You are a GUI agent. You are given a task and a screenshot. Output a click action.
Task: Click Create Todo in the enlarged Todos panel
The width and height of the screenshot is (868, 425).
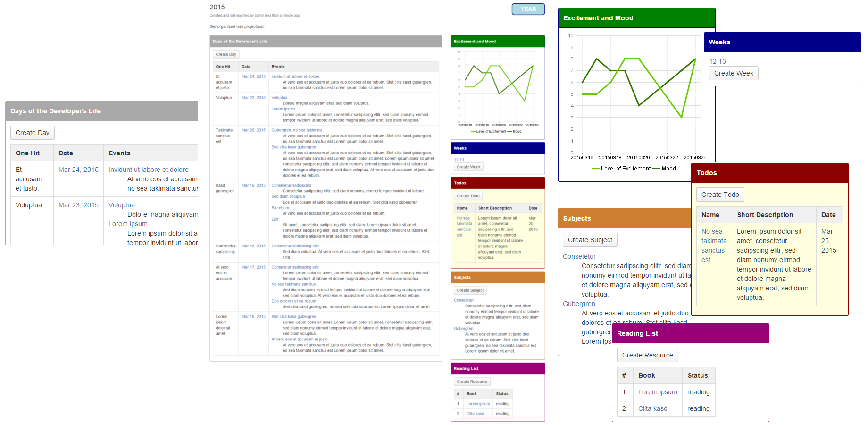pyautogui.click(x=720, y=195)
